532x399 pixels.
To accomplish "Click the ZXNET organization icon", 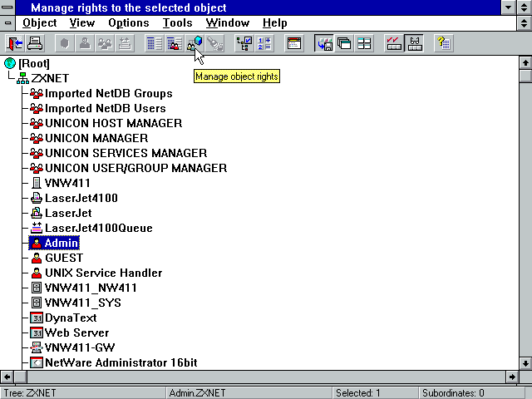I will (22, 78).
